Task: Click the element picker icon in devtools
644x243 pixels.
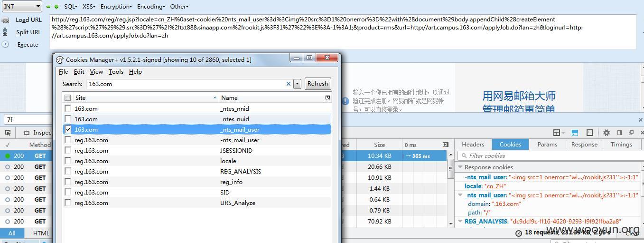Action: click(x=8, y=133)
